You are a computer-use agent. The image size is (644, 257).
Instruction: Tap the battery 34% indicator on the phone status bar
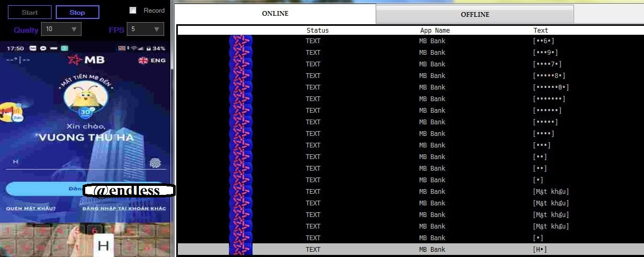pos(156,48)
